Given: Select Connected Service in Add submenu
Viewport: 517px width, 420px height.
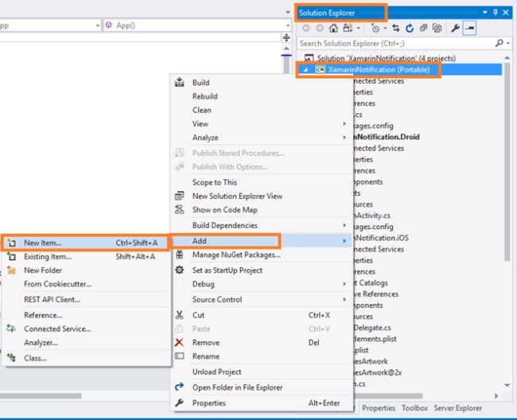Looking at the screenshot, I should click(x=87, y=329).
